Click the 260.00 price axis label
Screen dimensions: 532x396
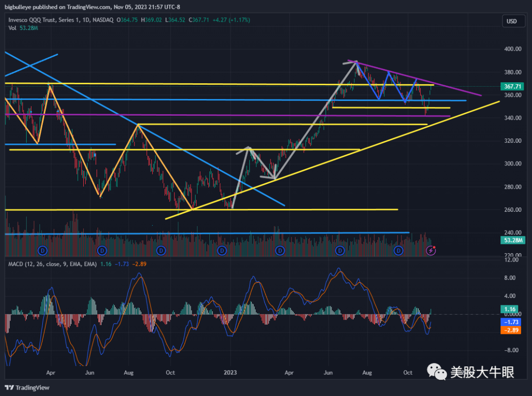[513, 209]
